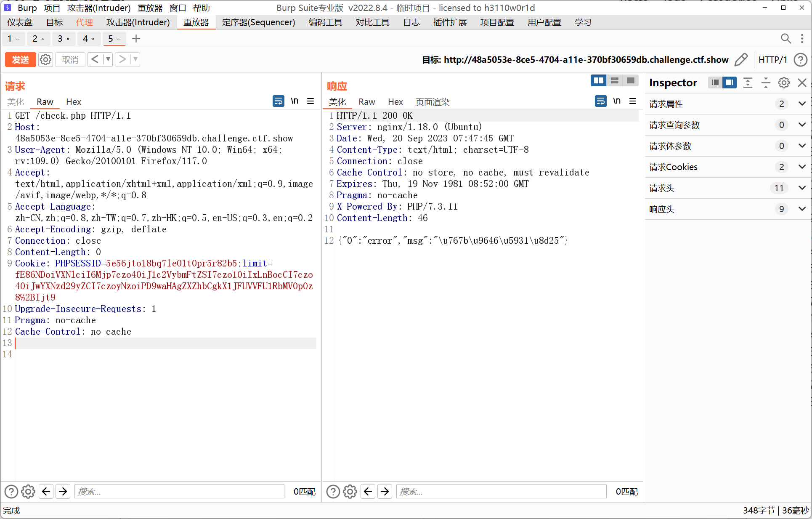
Task: Click the repeater settings gear next to 发送
Action: click(45, 60)
